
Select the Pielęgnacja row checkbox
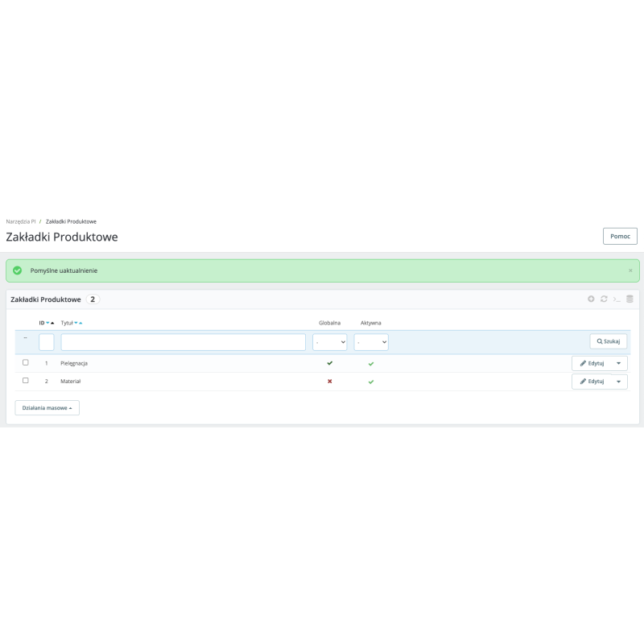[x=26, y=362]
